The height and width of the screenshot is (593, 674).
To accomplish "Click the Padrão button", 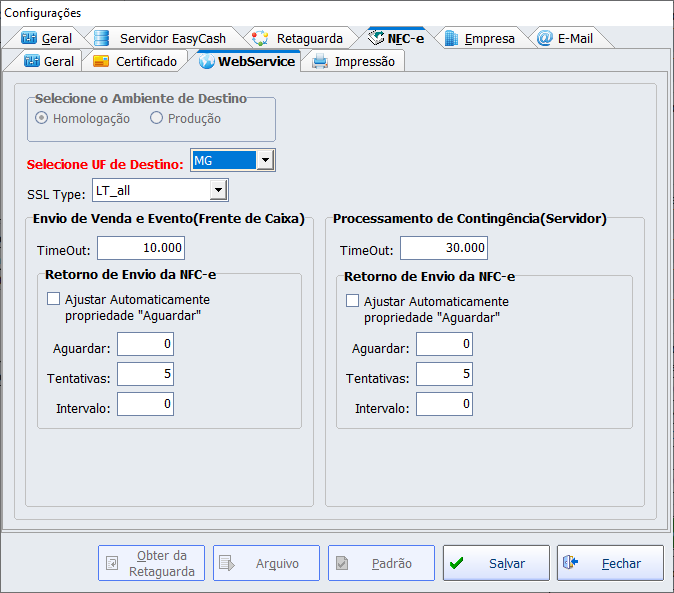I will (381, 563).
